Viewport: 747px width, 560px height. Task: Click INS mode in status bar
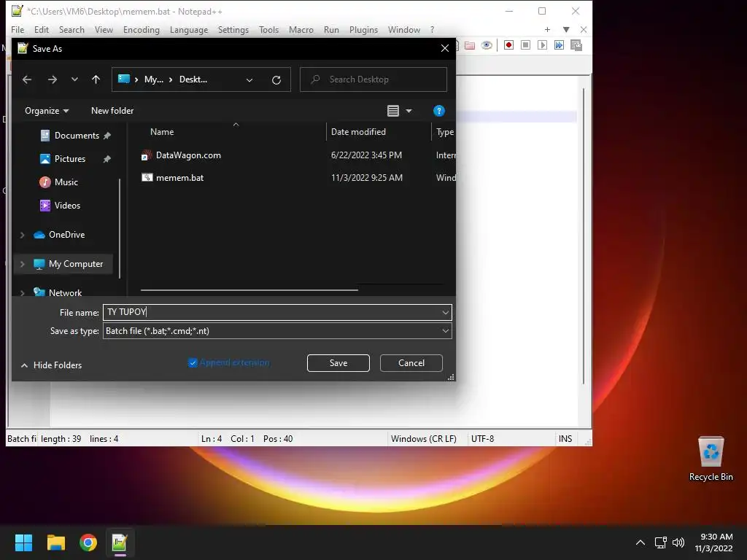click(x=565, y=438)
